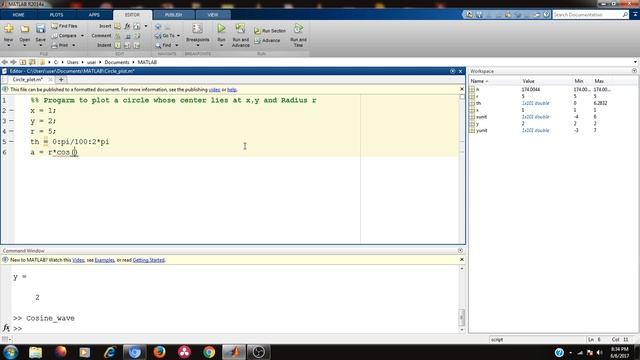Click the insert section icon beside Insert

click(x=118, y=26)
